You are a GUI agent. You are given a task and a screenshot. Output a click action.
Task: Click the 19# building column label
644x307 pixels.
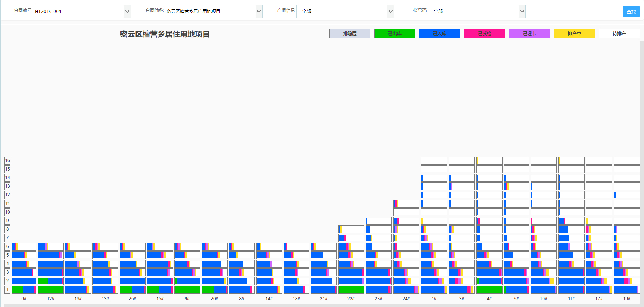627,299
